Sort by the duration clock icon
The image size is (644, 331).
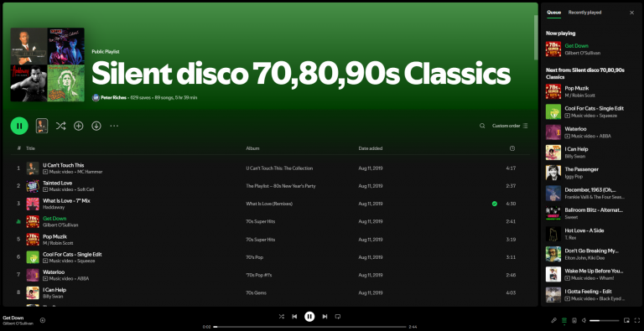point(512,148)
